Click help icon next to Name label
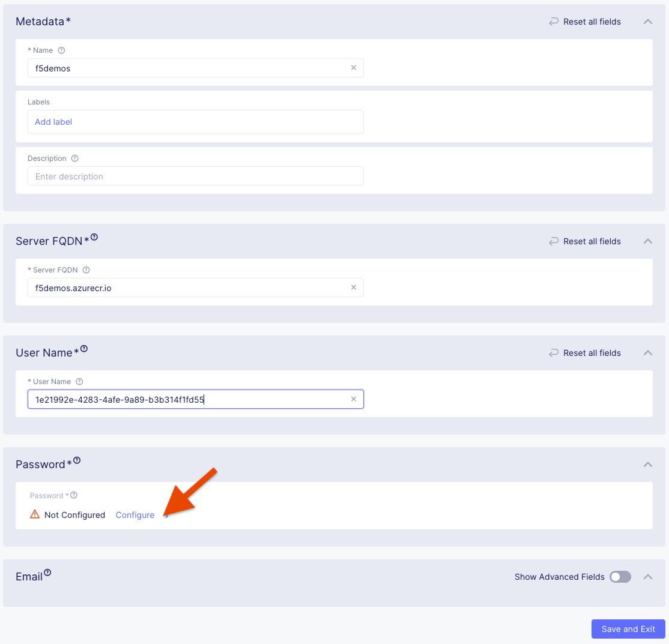The image size is (669, 644). (x=61, y=50)
